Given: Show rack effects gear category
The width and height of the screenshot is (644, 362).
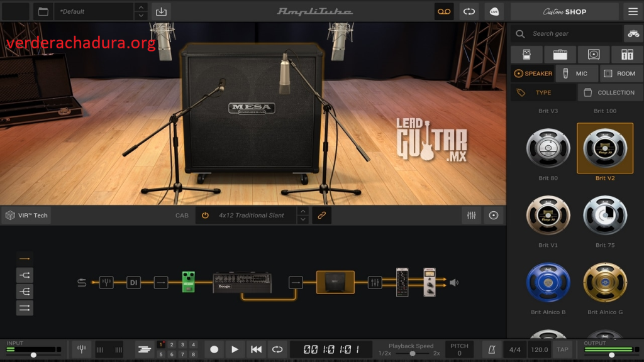Looking at the screenshot, I should pyautogui.click(x=627, y=54).
